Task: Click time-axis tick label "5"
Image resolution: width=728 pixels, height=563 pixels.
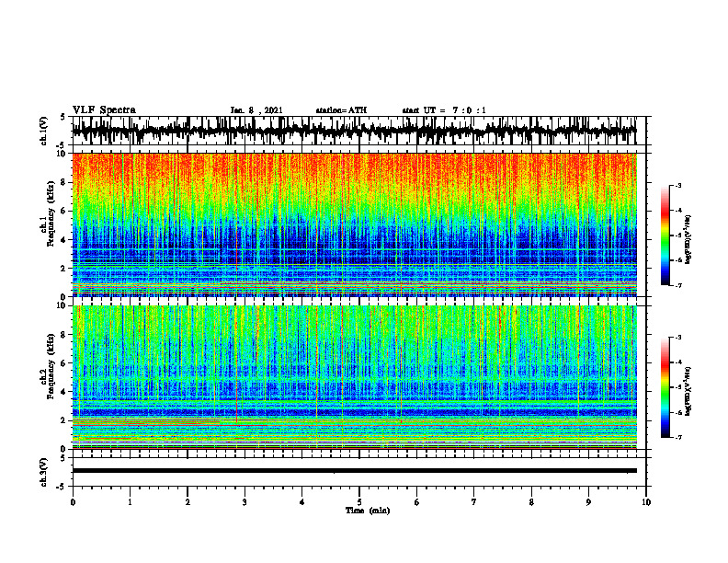Action: (x=359, y=502)
